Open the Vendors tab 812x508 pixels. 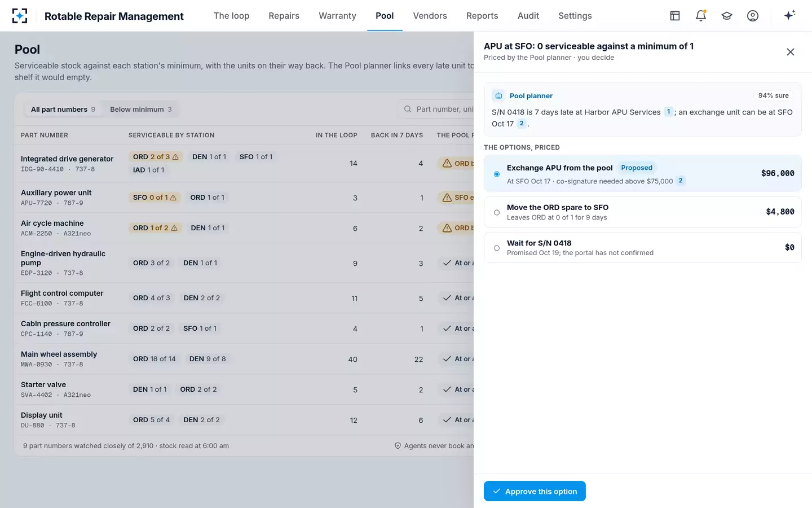point(430,16)
